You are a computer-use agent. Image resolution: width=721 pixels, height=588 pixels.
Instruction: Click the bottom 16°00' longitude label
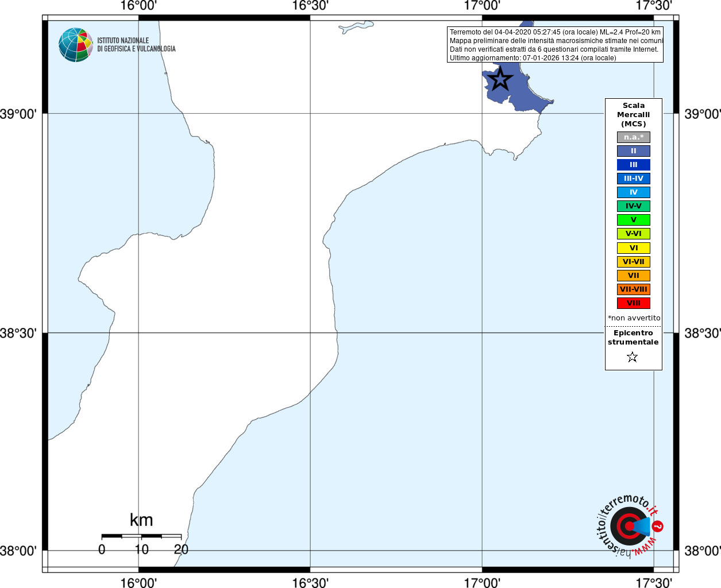[x=138, y=582]
